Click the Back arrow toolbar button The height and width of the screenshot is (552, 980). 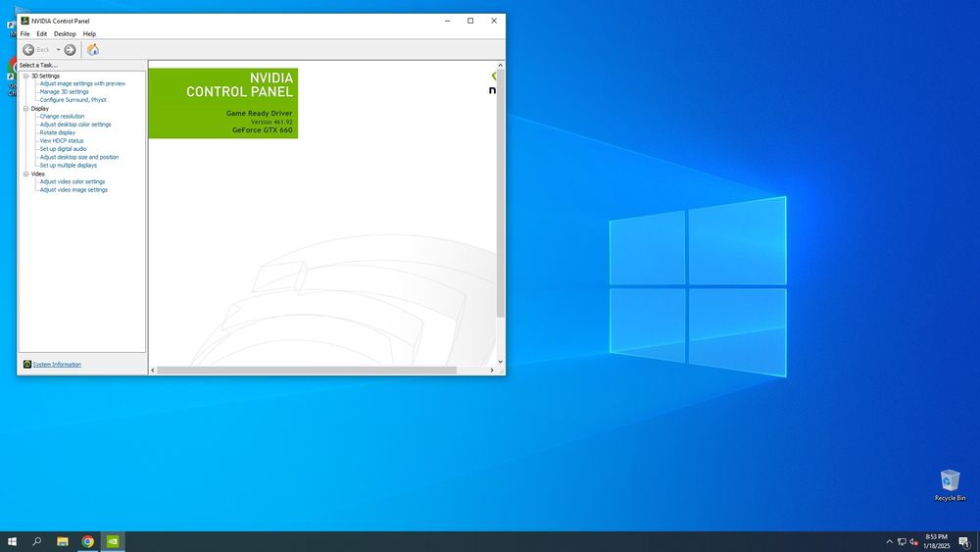(x=28, y=49)
